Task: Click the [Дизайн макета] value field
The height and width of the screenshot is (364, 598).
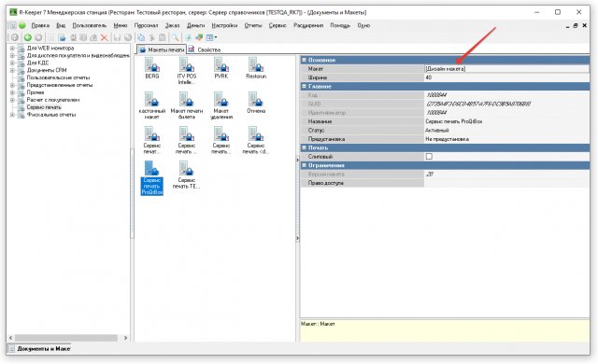Action: point(506,69)
